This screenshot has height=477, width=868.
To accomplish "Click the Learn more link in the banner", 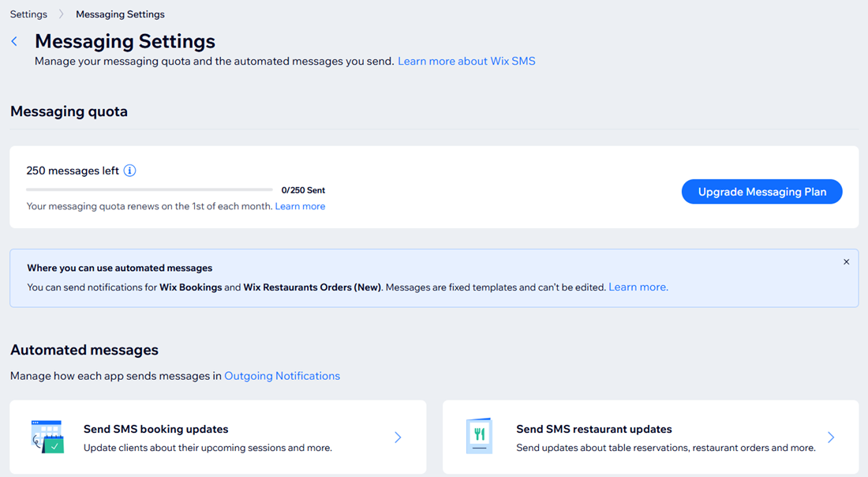I will tap(637, 287).
